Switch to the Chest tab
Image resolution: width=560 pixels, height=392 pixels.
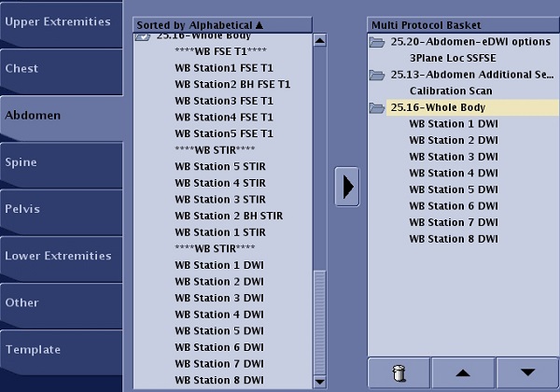(61, 69)
